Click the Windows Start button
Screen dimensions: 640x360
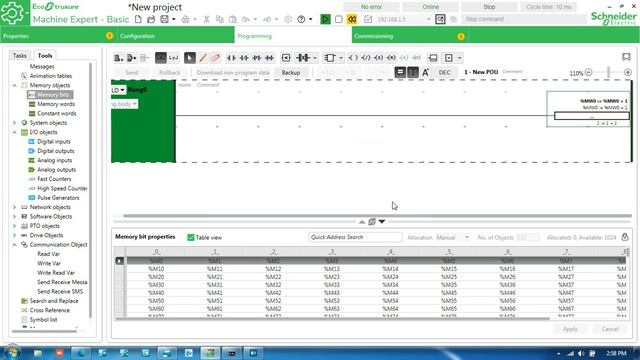click(11, 352)
